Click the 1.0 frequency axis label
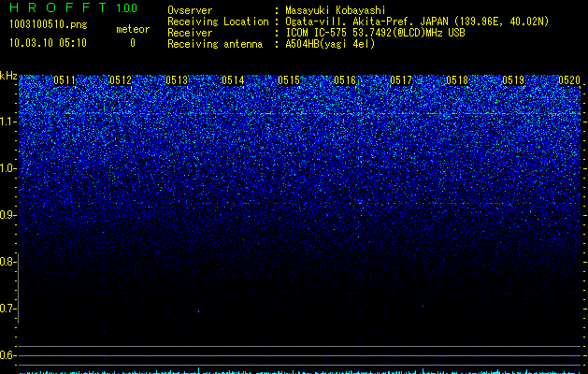588x374 pixels. (x=7, y=168)
